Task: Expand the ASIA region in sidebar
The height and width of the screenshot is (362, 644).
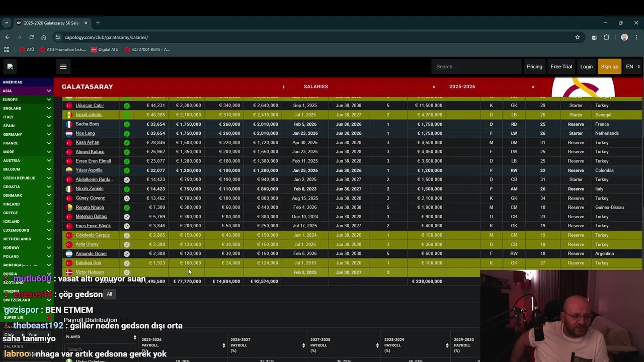Action: [x=49, y=91]
